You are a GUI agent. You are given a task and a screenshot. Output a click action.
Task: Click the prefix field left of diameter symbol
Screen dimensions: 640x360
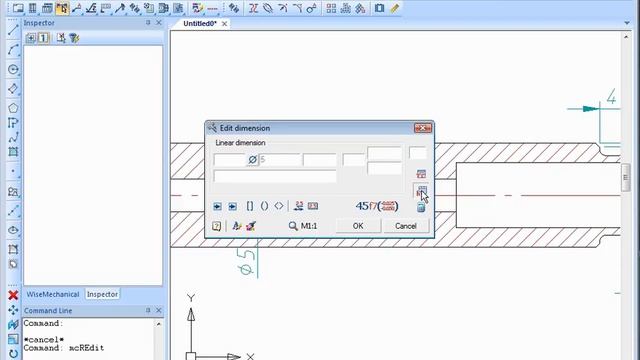pos(230,160)
